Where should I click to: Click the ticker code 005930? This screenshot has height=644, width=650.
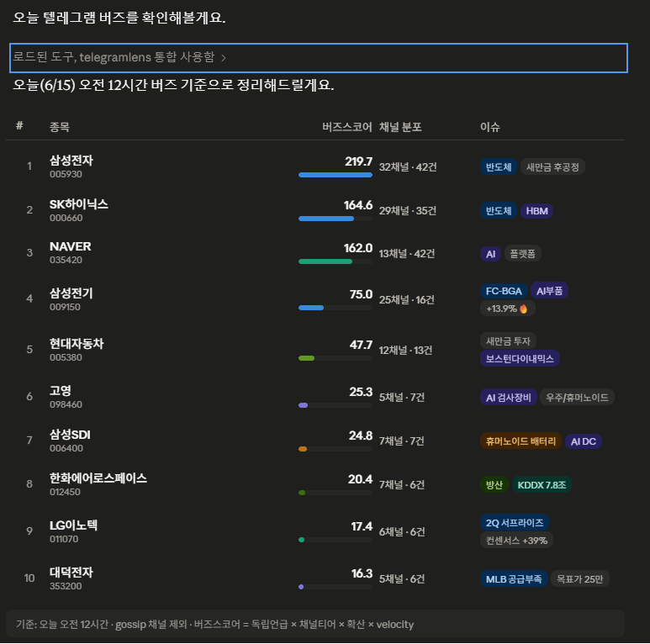(66, 175)
